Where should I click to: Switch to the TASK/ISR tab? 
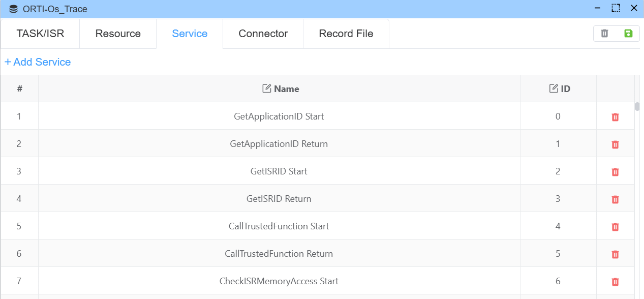40,34
